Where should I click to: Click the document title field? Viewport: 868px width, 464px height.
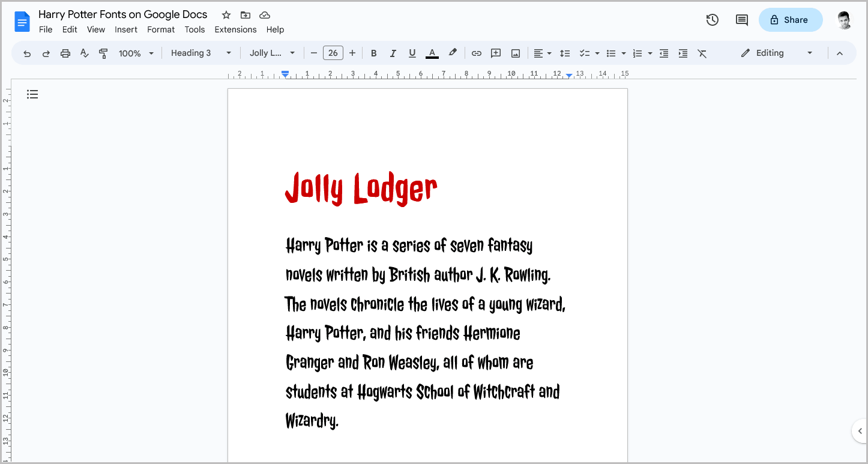(x=122, y=14)
